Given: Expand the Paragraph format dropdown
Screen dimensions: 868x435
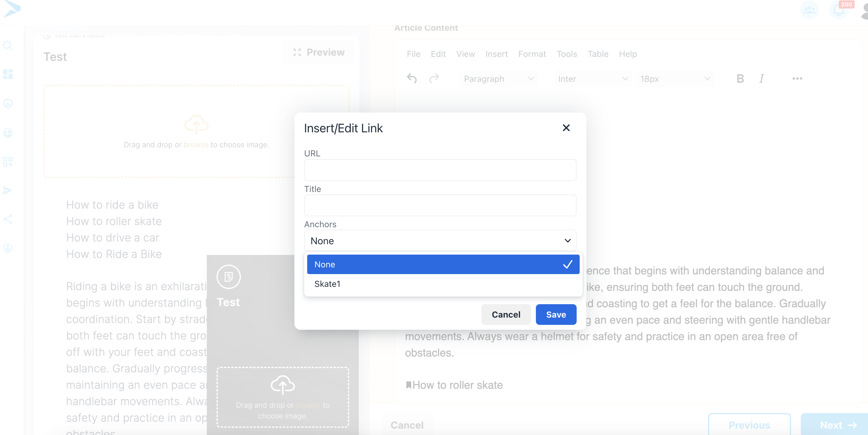Looking at the screenshot, I should pos(498,79).
